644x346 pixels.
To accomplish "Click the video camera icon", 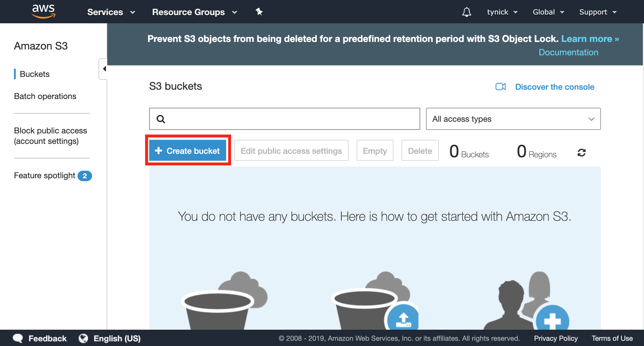I will [x=501, y=87].
